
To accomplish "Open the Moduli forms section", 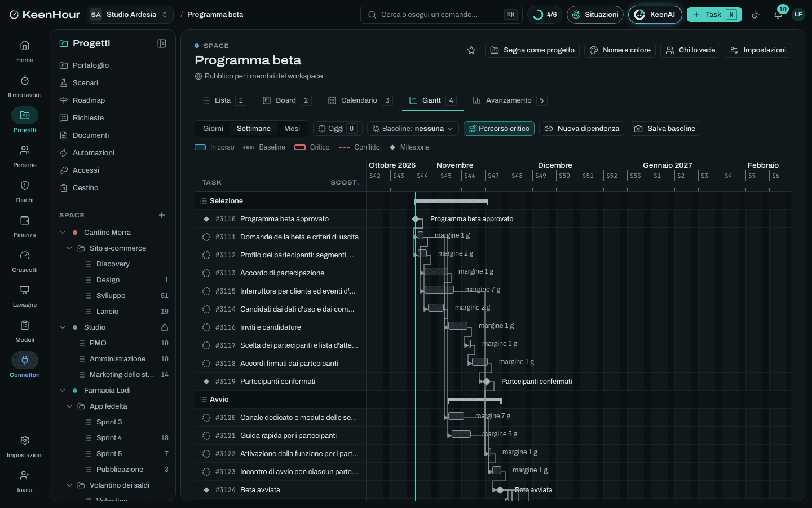I will pyautogui.click(x=25, y=331).
